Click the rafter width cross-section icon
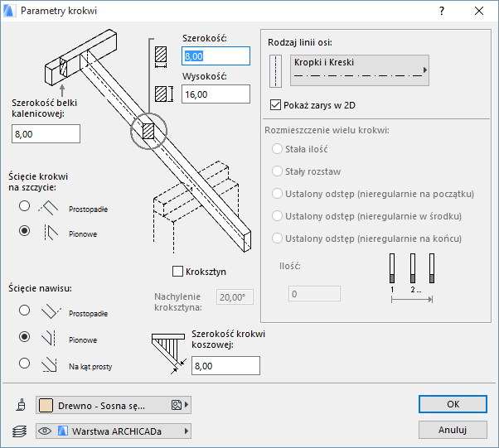The width and height of the screenshot is (499, 448). pyautogui.click(x=161, y=57)
